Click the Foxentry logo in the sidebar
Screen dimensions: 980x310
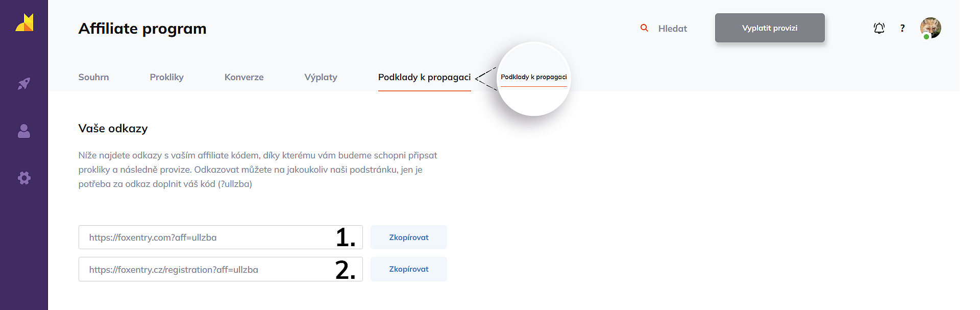pyautogui.click(x=24, y=23)
